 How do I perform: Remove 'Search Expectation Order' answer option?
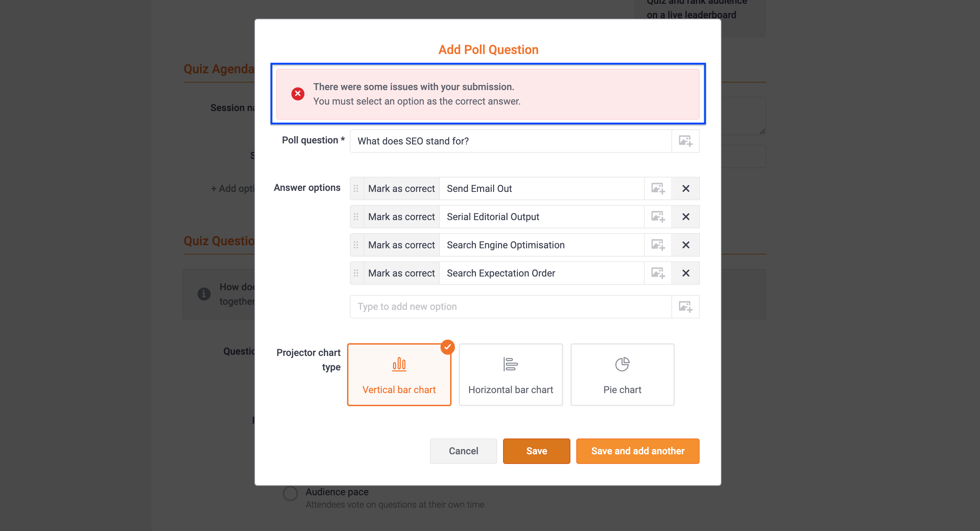[x=686, y=273]
